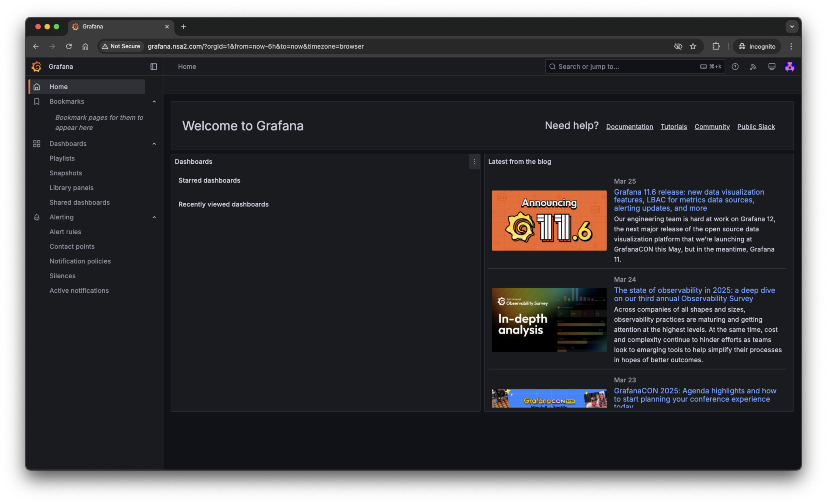Image resolution: width=827 pixels, height=504 pixels.
Task: Open the Documentation link
Action: tap(630, 127)
